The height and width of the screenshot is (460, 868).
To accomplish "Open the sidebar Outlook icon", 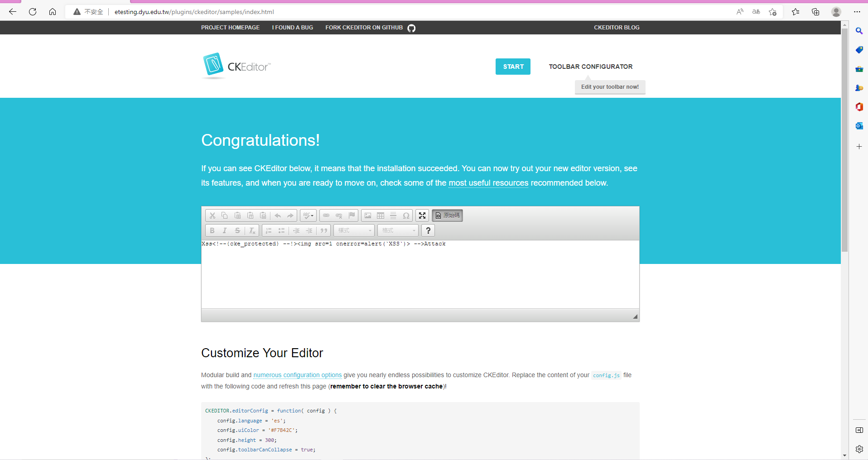I will click(859, 126).
